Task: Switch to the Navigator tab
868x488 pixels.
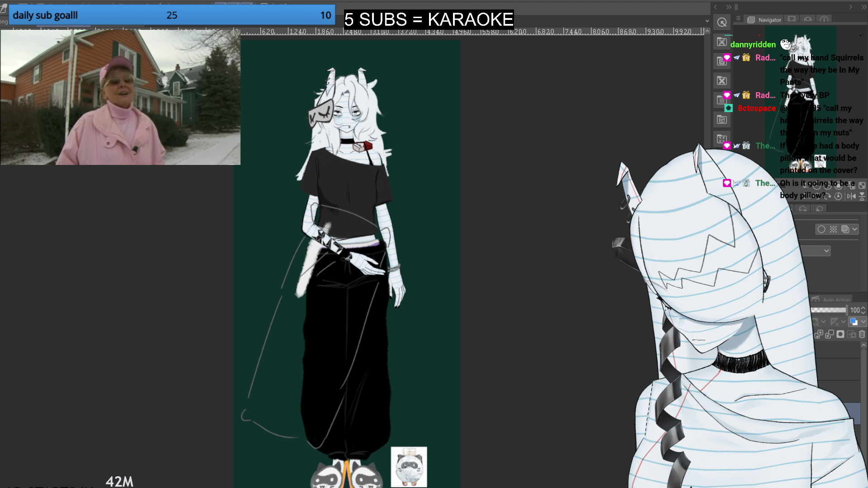Action: 764,20
